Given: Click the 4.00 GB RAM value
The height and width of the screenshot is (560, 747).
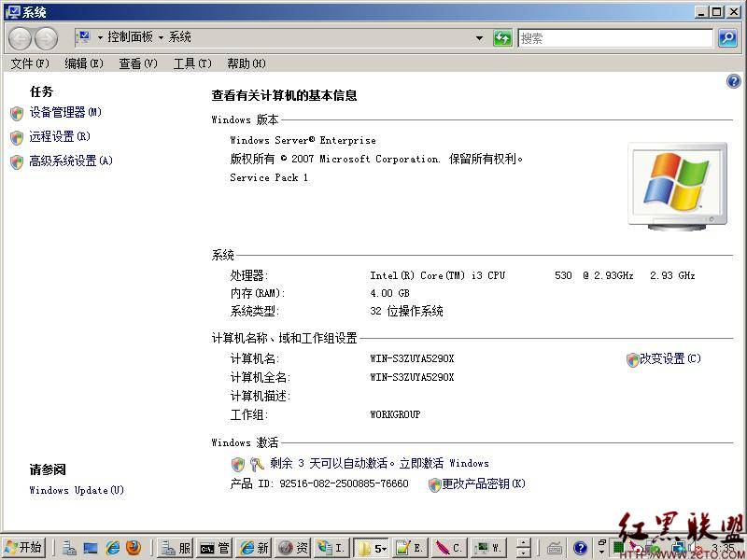Looking at the screenshot, I should [389, 293].
